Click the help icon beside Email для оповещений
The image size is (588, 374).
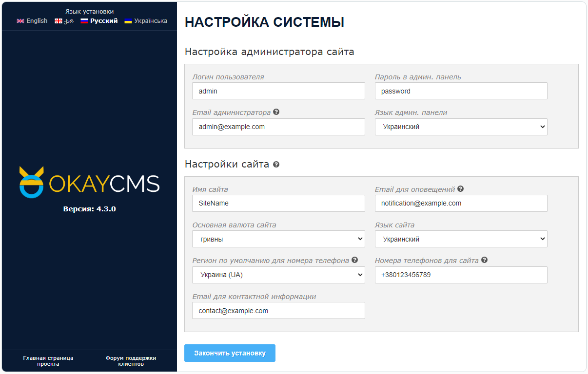[461, 189]
